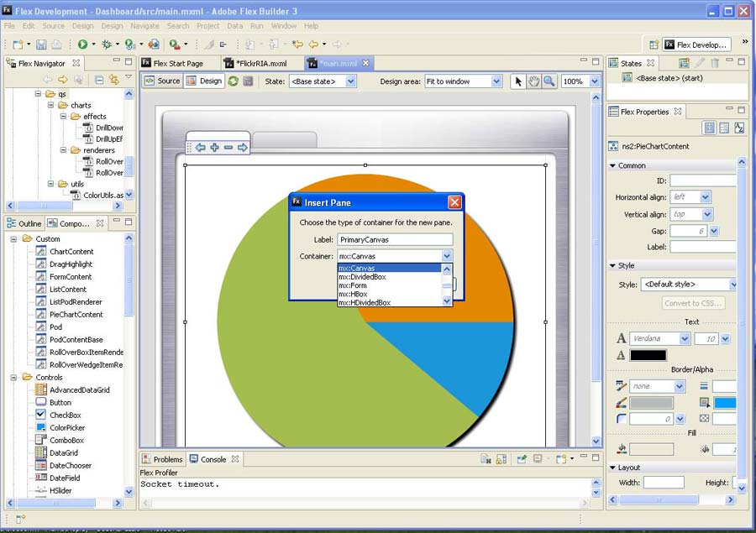Image resolution: width=756 pixels, height=533 pixels.
Task: Click the New State icon in States panel
Action: pyautogui.click(x=684, y=63)
